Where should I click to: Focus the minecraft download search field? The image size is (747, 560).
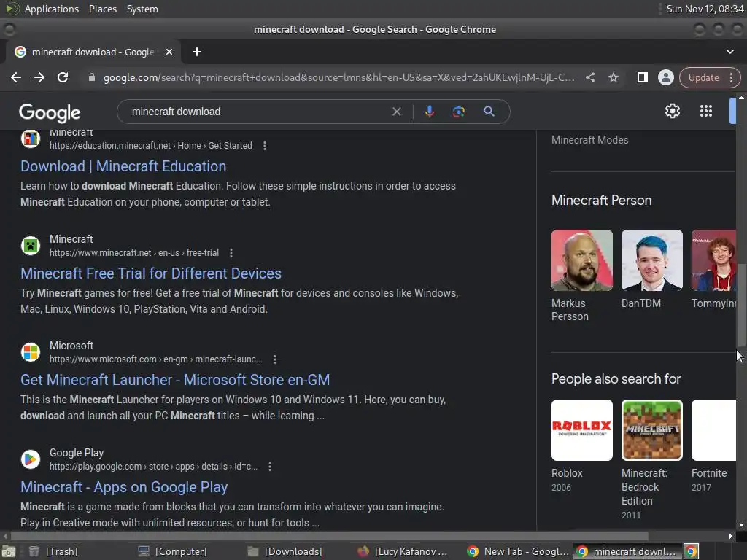click(x=258, y=112)
